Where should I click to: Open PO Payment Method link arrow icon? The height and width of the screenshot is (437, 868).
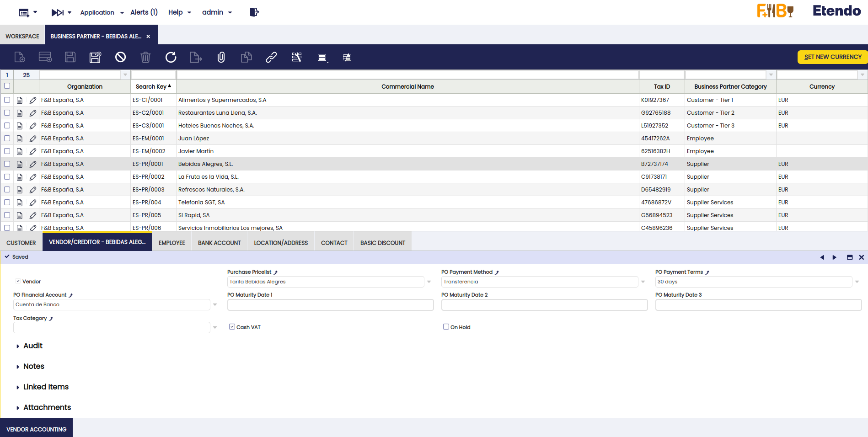tap(497, 272)
